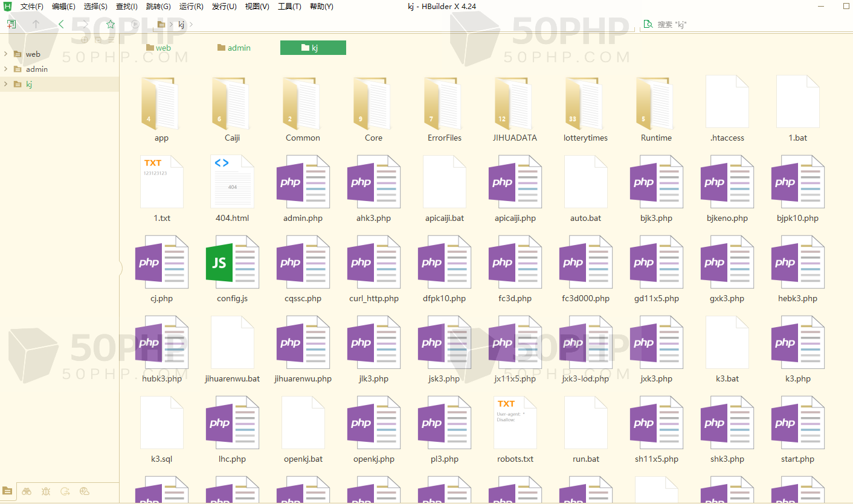The image size is (853, 504).
Task: Open the 运行(R) menu
Action: [x=191, y=7]
